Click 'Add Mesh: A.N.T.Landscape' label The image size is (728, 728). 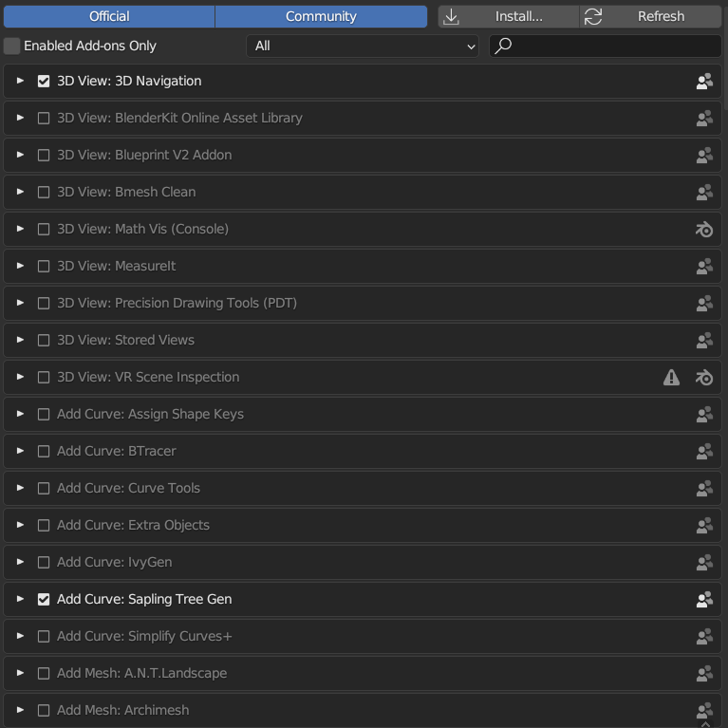pyautogui.click(x=142, y=674)
